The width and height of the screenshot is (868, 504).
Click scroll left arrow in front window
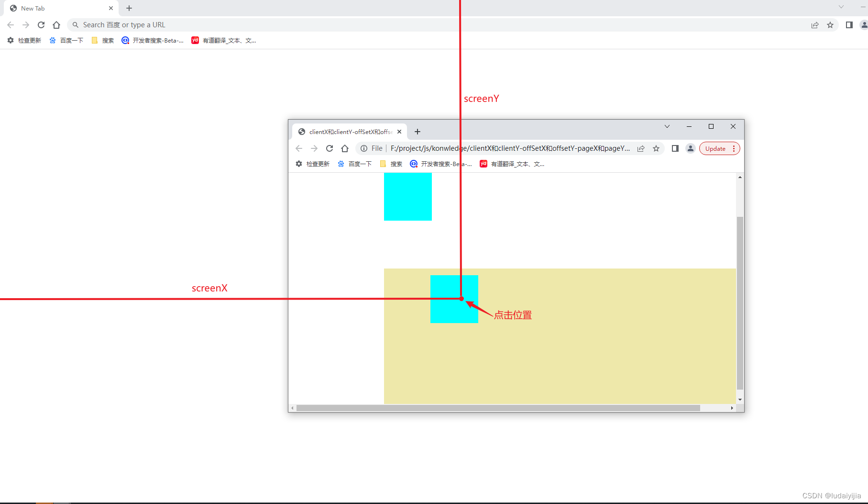point(292,408)
